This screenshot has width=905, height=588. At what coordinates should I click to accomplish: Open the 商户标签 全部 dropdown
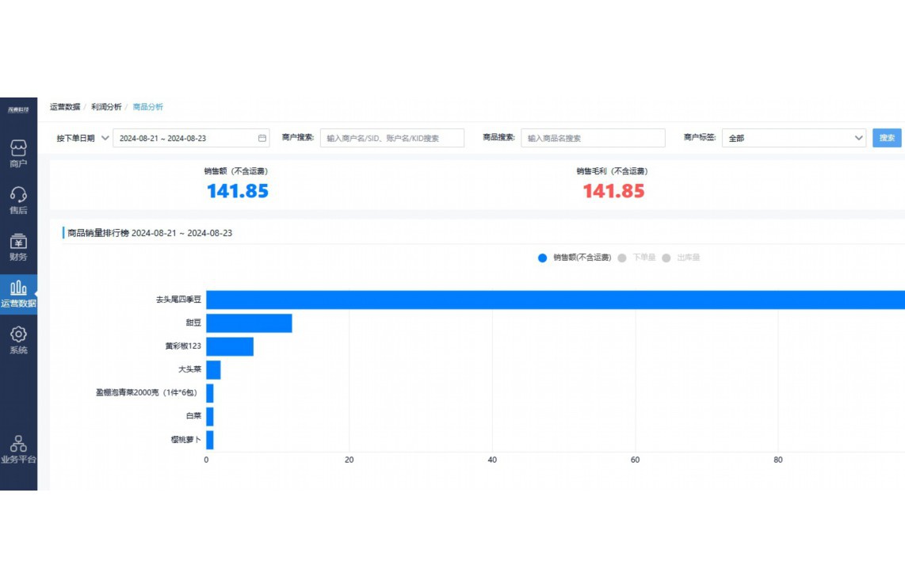pos(793,138)
